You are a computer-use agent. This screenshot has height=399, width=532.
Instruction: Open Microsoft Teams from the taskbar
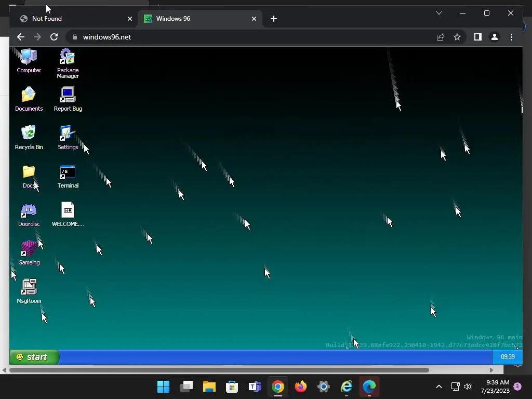pos(255,387)
